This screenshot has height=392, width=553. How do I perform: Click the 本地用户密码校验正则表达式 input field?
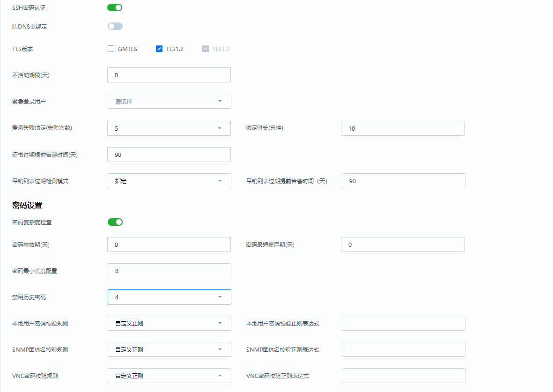pyautogui.click(x=403, y=323)
